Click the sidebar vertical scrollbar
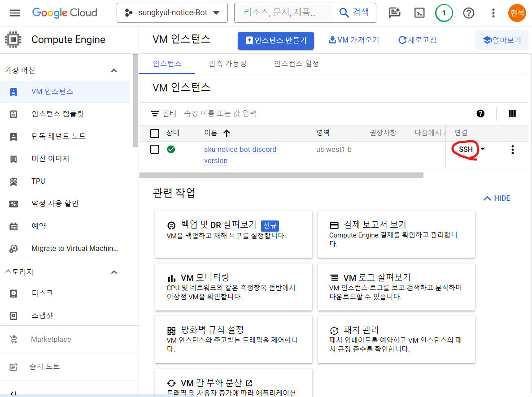The image size is (532, 397). (x=135, y=101)
